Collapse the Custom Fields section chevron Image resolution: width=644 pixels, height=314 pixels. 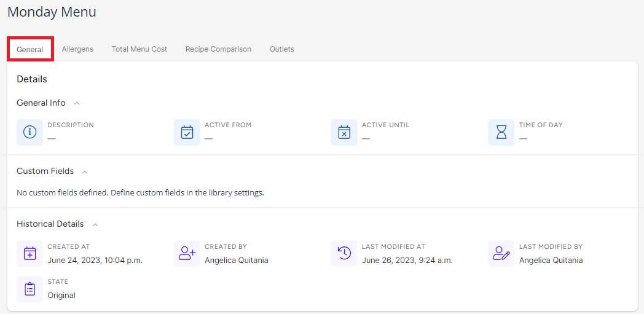85,171
